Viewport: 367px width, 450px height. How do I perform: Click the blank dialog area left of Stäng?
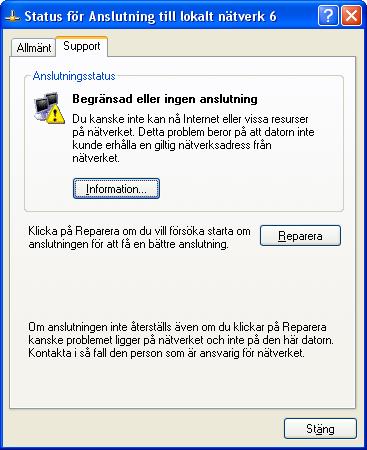click(x=143, y=429)
